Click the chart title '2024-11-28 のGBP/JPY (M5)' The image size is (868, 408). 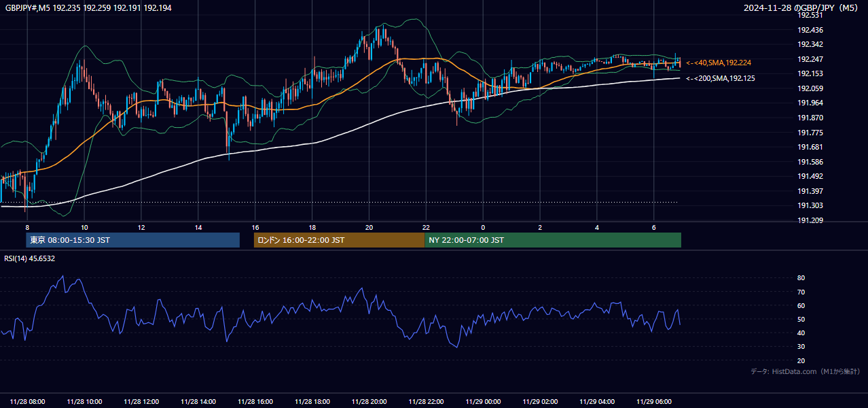point(801,7)
